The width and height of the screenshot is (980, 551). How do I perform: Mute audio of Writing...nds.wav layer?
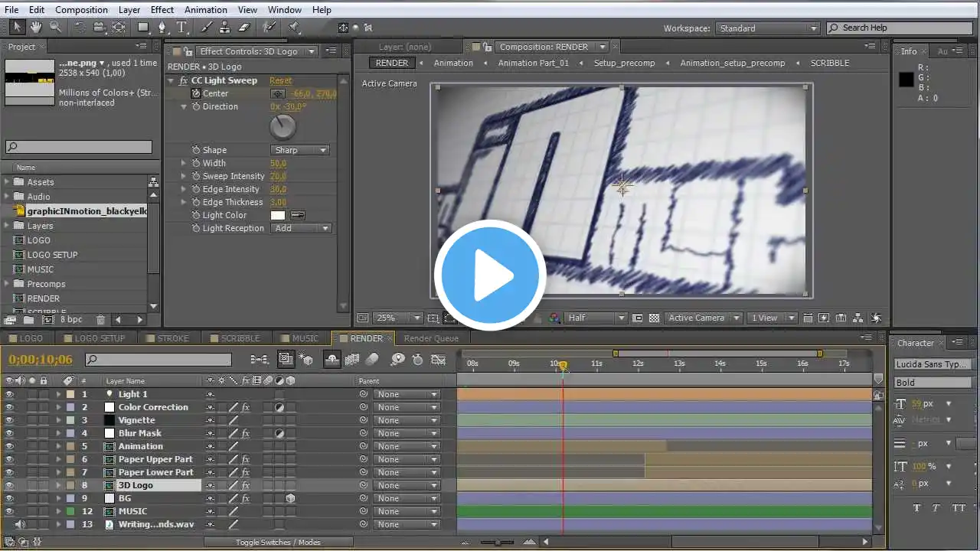(x=20, y=524)
